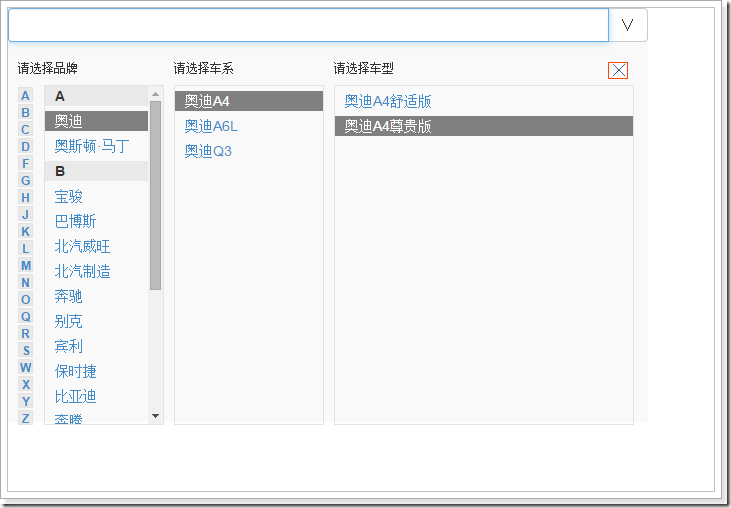Jump to letter K in index
Viewport: 731px width, 508px height.
coord(26,232)
